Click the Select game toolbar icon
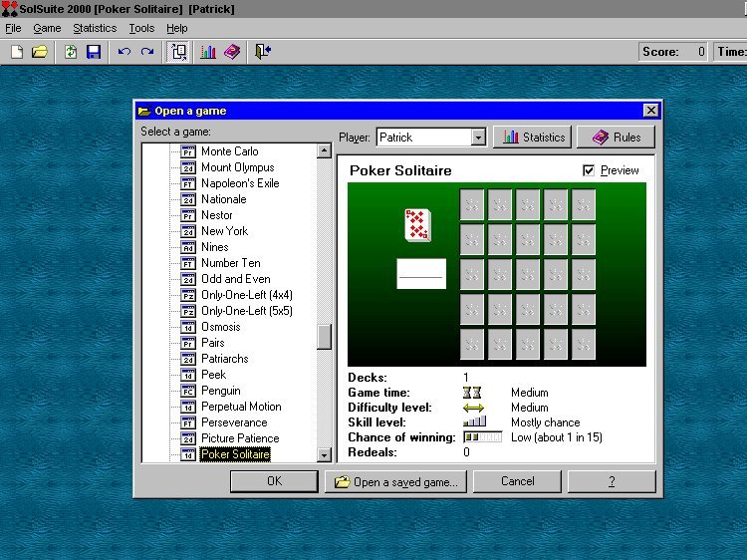Image resolution: width=747 pixels, height=560 pixels. (178, 52)
